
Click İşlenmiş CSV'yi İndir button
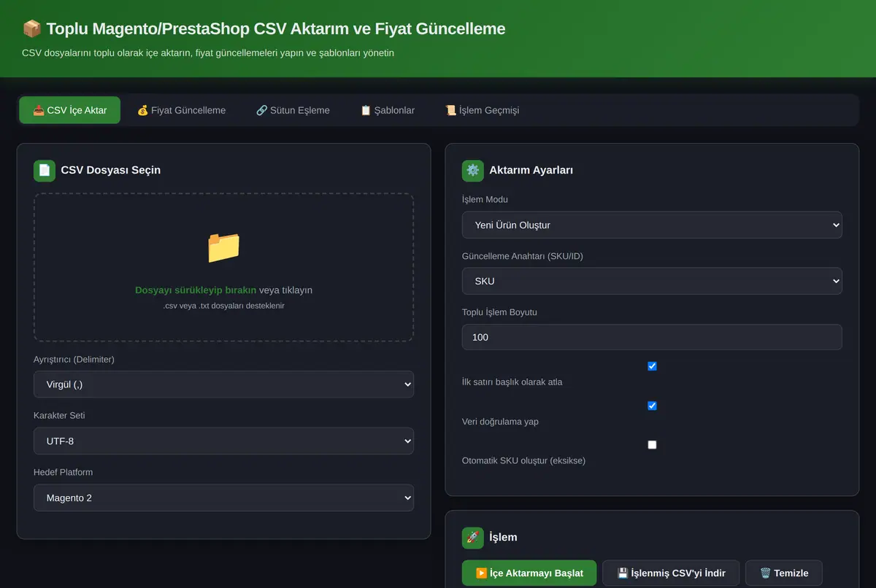(671, 573)
